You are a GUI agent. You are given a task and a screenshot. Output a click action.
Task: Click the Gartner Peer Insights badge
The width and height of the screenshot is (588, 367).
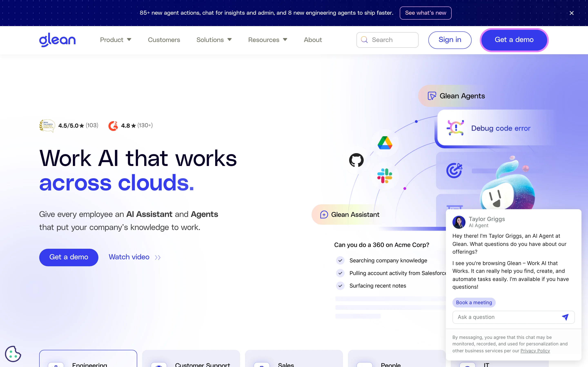pyautogui.click(x=47, y=125)
